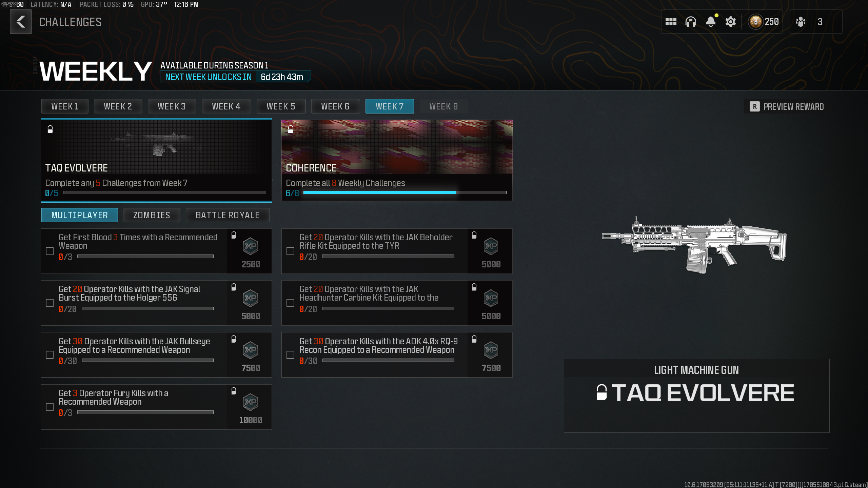The height and width of the screenshot is (488, 868).
Task: Open the headset voice chat icon
Action: tap(691, 22)
